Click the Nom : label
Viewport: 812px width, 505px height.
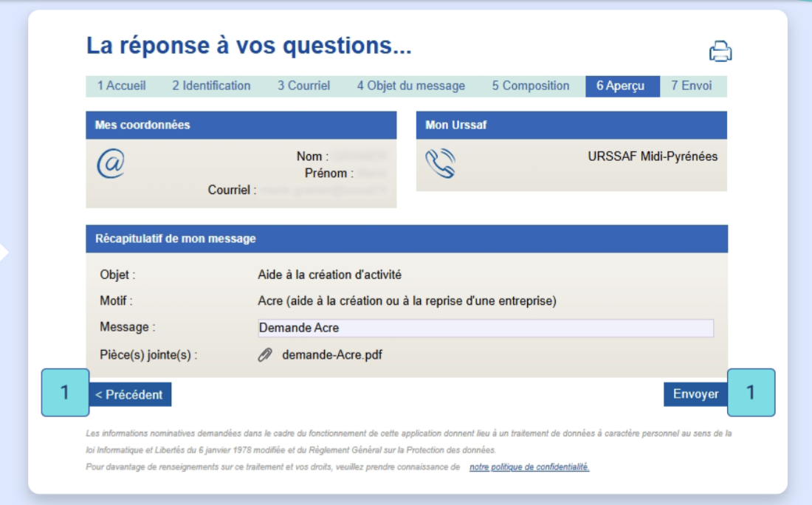(312, 157)
